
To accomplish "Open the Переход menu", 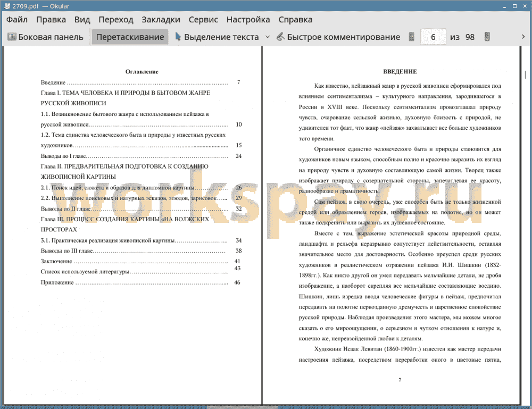I will coord(115,20).
